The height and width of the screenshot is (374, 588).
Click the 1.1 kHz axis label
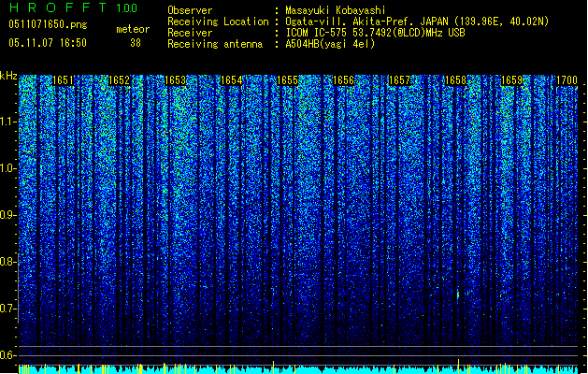click(7, 122)
